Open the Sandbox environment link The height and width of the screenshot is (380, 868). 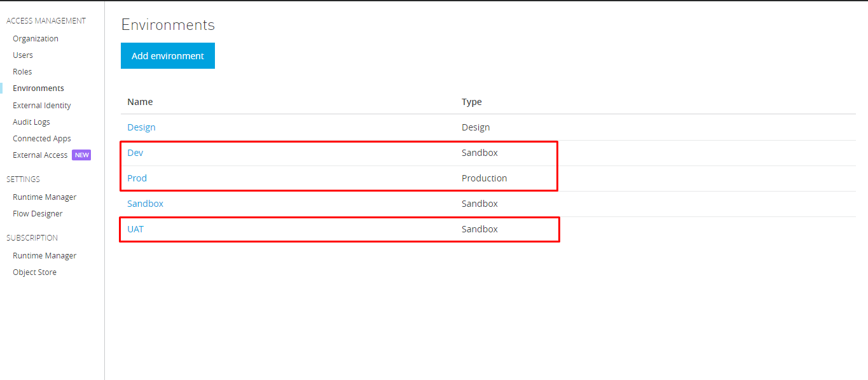(145, 204)
